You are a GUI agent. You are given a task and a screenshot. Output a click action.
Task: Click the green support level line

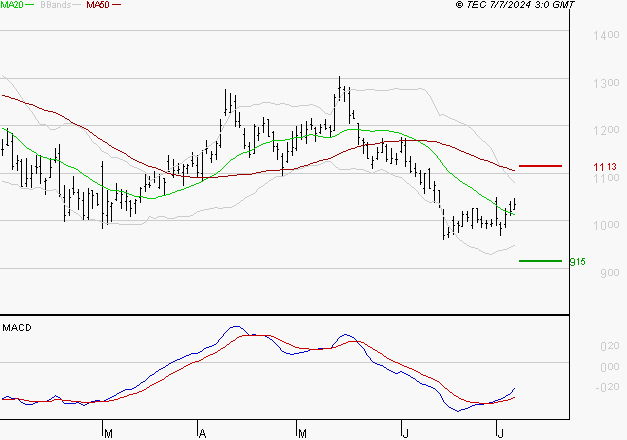(x=540, y=261)
